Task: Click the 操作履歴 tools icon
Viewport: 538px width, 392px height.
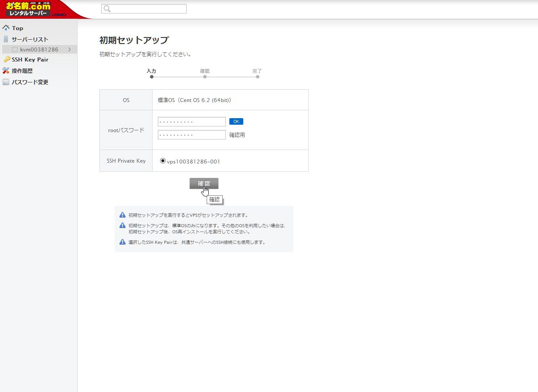Action: pyautogui.click(x=6, y=71)
